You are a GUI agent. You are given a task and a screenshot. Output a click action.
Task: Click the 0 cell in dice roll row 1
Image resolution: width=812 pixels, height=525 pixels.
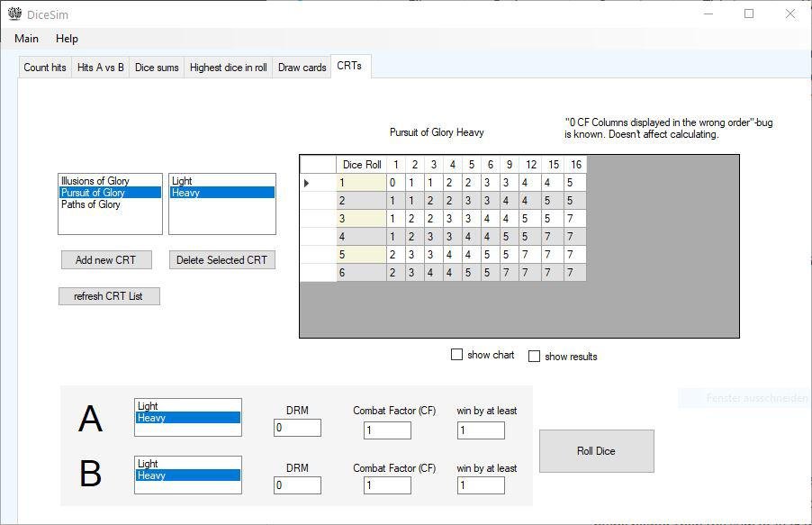(395, 183)
